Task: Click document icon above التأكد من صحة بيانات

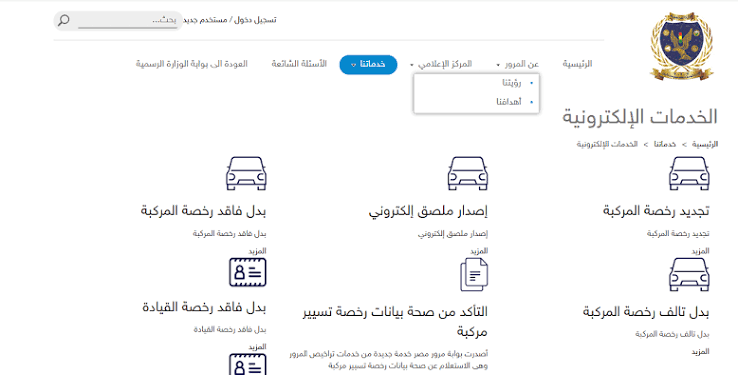Action: [x=474, y=274]
